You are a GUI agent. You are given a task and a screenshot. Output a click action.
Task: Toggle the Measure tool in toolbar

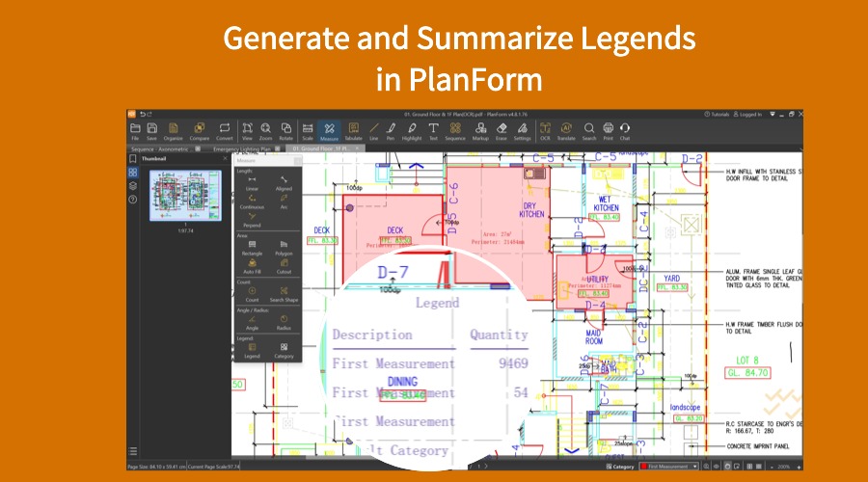[x=329, y=132]
